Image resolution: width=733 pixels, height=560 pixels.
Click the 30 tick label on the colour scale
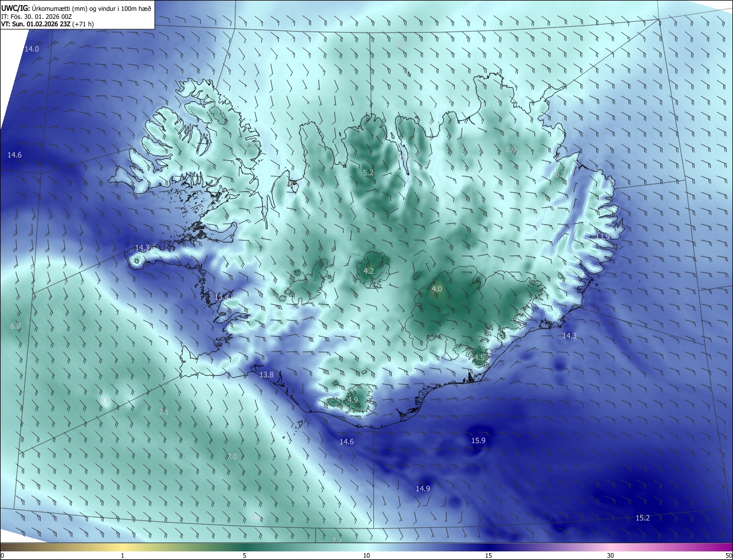pos(610,555)
